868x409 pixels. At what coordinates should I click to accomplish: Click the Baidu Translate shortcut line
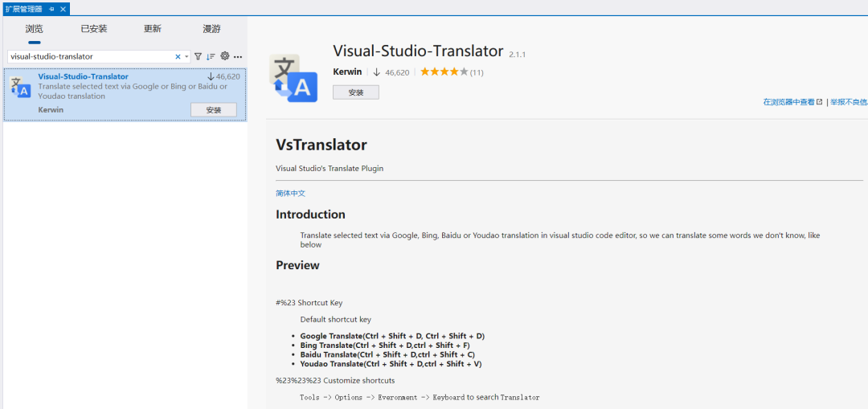tap(387, 355)
